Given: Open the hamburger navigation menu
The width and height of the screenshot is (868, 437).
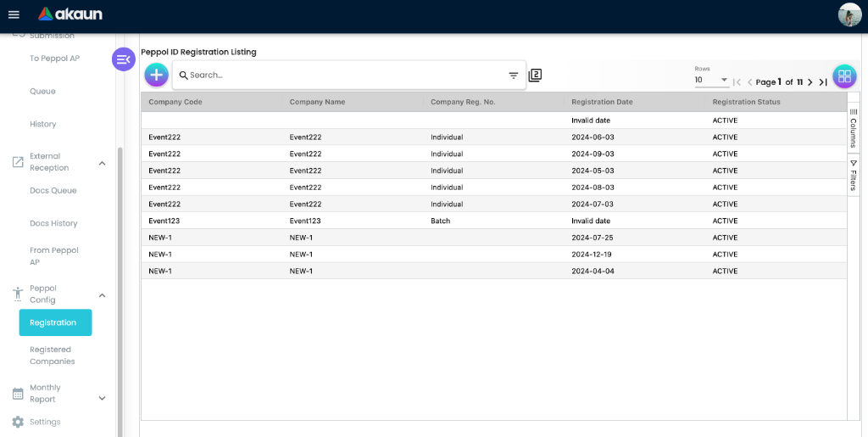Looking at the screenshot, I should click(14, 15).
